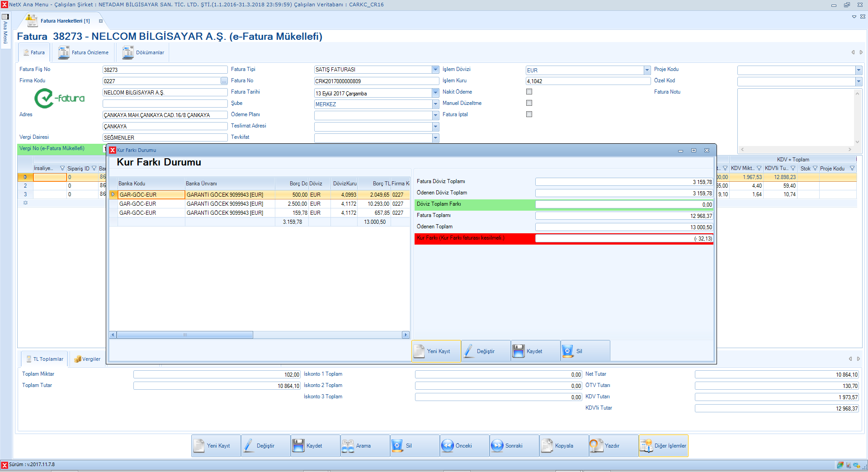The image size is (868, 472).
Task: Click the Arama binoculars icon
Action: click(x=348, y=446)
